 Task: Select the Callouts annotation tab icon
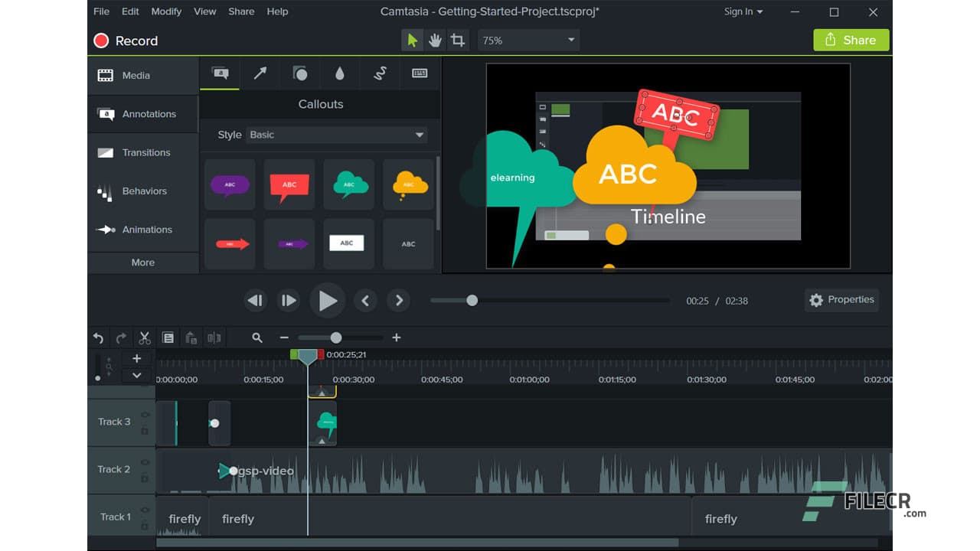[x=220, y=73]
